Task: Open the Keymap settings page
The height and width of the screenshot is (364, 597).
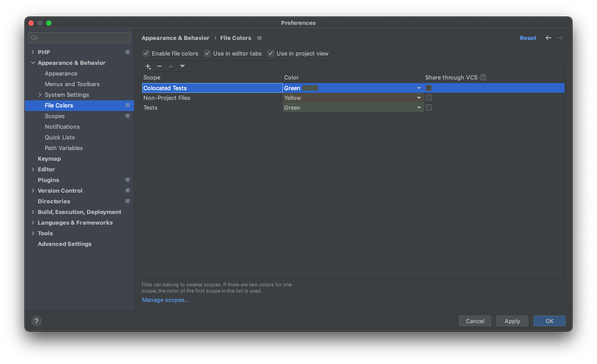Action: coord(49,158)
